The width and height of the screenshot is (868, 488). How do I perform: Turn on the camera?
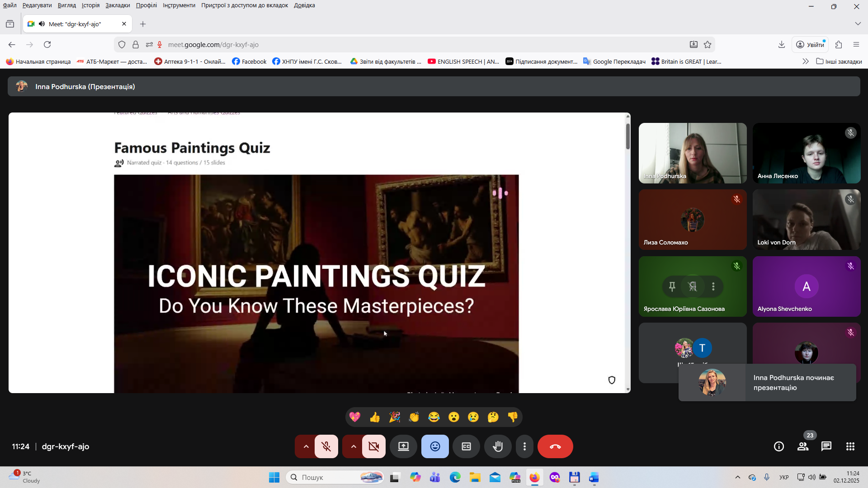point(373,446)
